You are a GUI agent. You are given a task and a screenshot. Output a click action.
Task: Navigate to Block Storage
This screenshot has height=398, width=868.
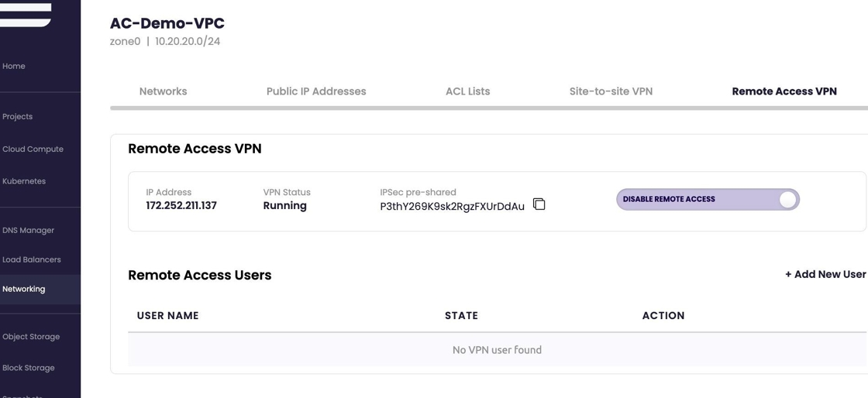pos(29,368)
